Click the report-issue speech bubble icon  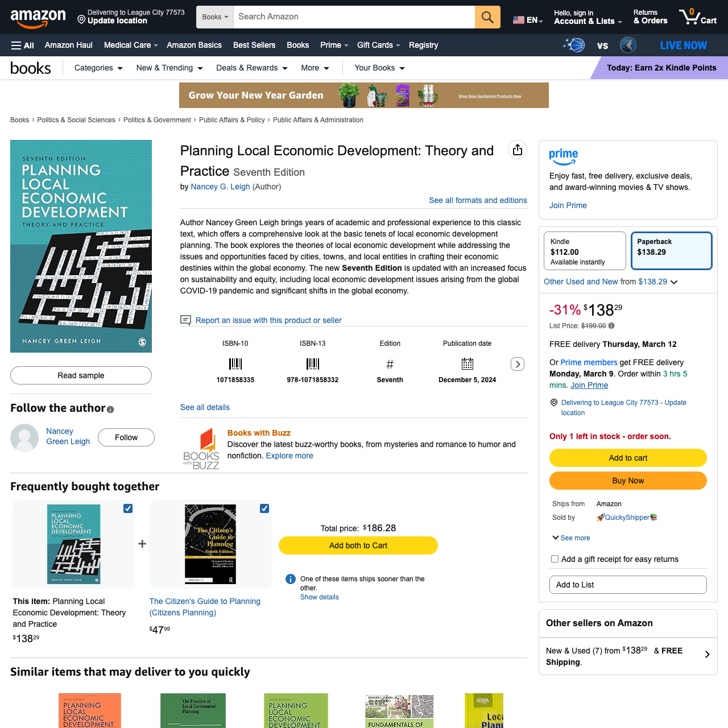pos(185,320)
